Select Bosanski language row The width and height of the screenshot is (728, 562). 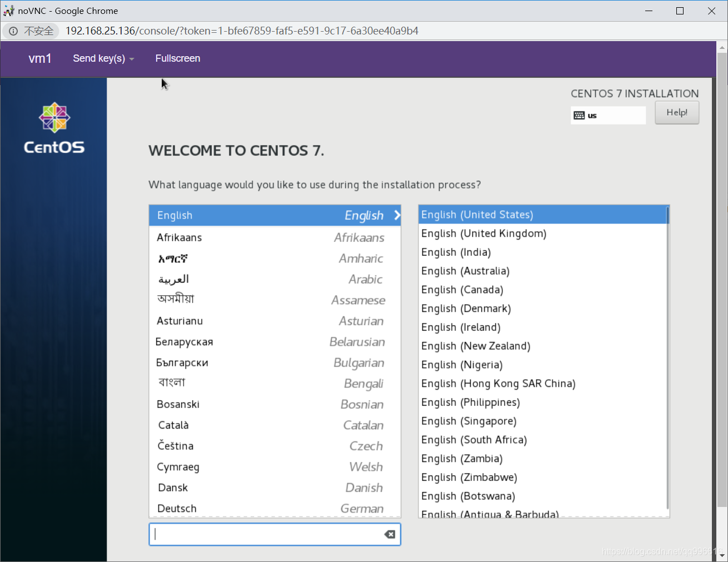point(275,404)
